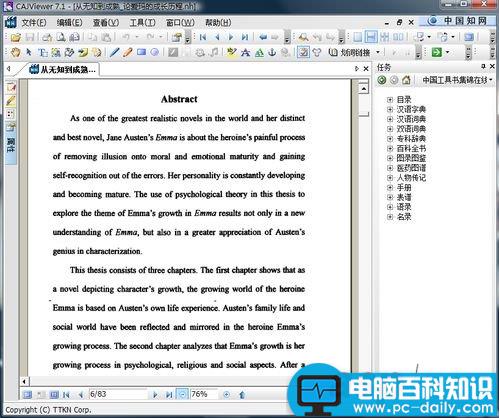Expand the 汉语字典 tree node
Image resolution: width=499 pixels, height=418 pixels.
coord(389,109)
